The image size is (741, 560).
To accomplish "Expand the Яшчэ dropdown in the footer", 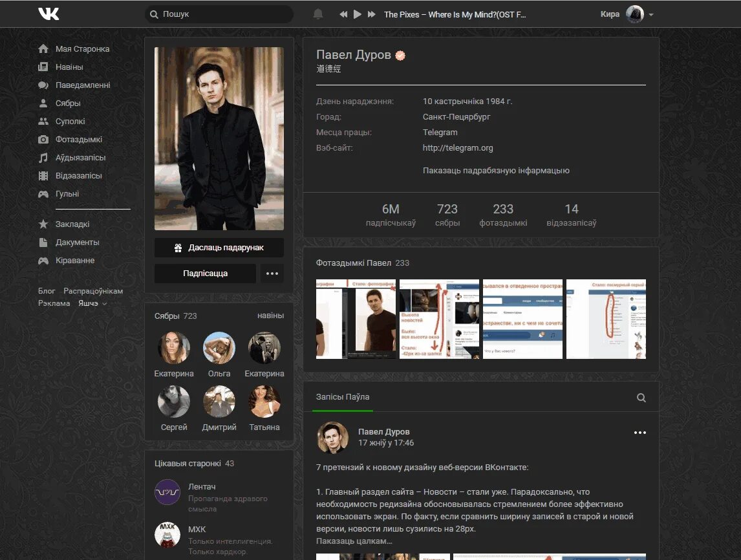I will [92, 303].
